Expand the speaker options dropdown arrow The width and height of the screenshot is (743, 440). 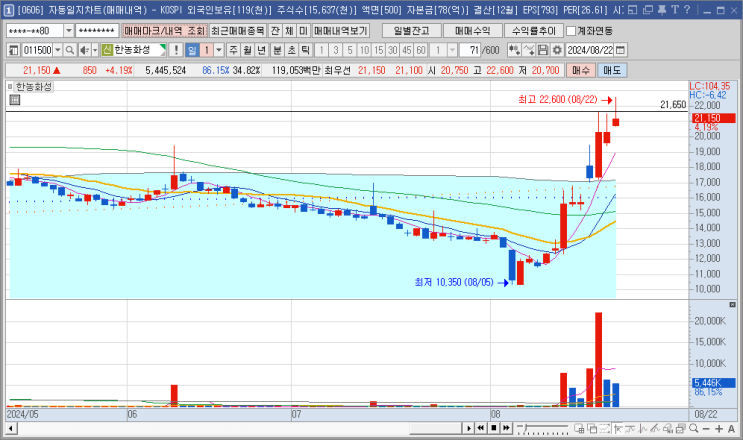(x=95, y=50)
